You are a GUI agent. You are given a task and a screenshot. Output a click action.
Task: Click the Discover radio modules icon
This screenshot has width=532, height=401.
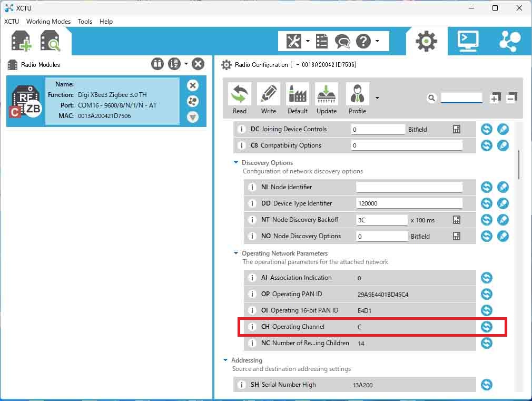coord(51,42)
